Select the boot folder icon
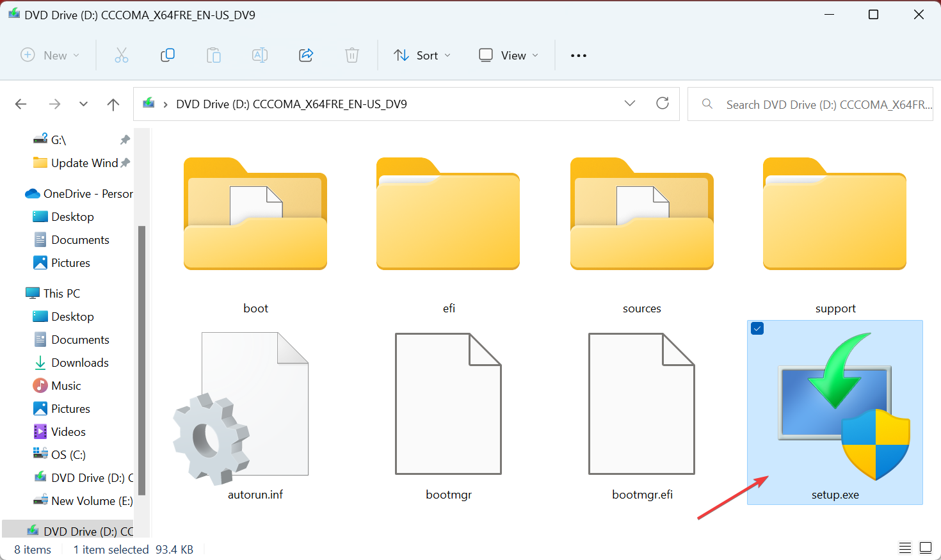The width and height of the screenshot is (941, 560). [x=255, y=214]
